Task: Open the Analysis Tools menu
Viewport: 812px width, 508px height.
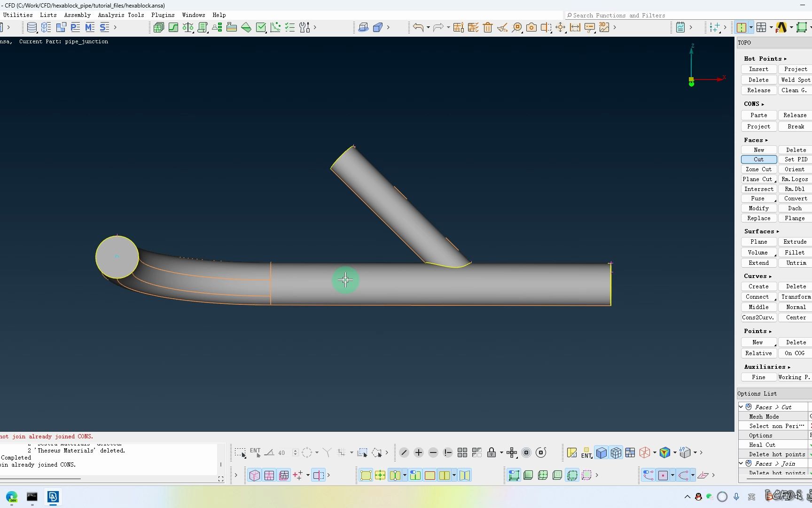Action: 121,15
